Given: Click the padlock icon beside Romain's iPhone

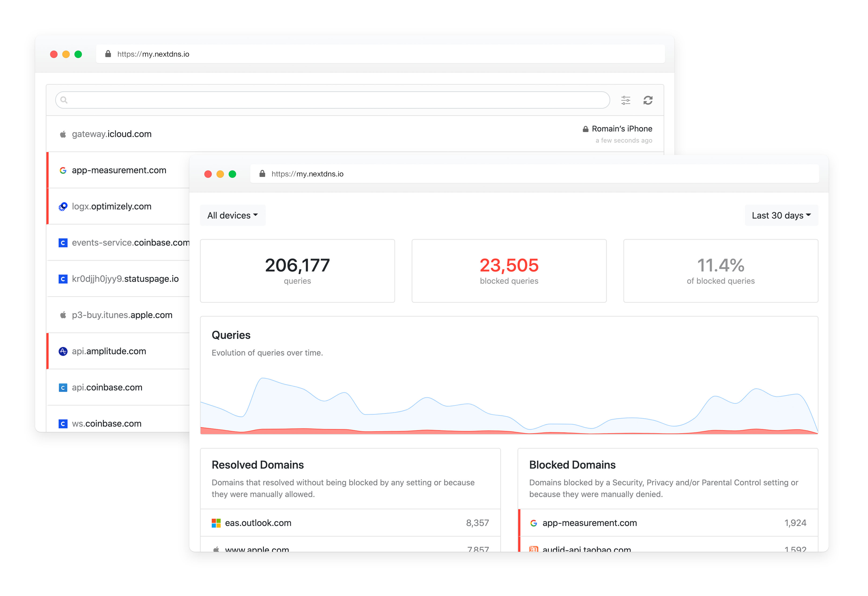Looking at the screenshot, I should click(585, 129).
